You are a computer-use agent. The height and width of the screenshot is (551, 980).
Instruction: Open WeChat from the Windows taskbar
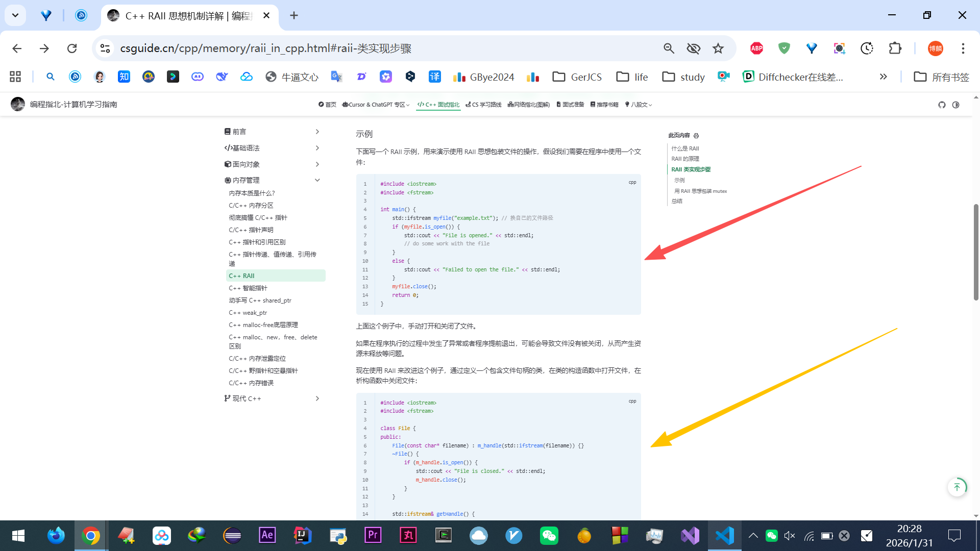(x=549, y=536)
